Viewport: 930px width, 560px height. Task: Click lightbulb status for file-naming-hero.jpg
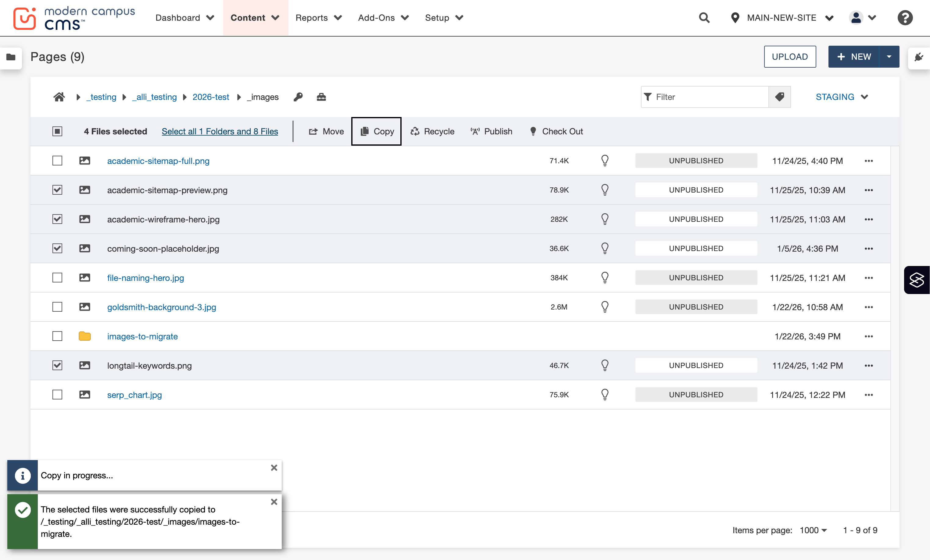pyautogui.click(x=605, y=278)
